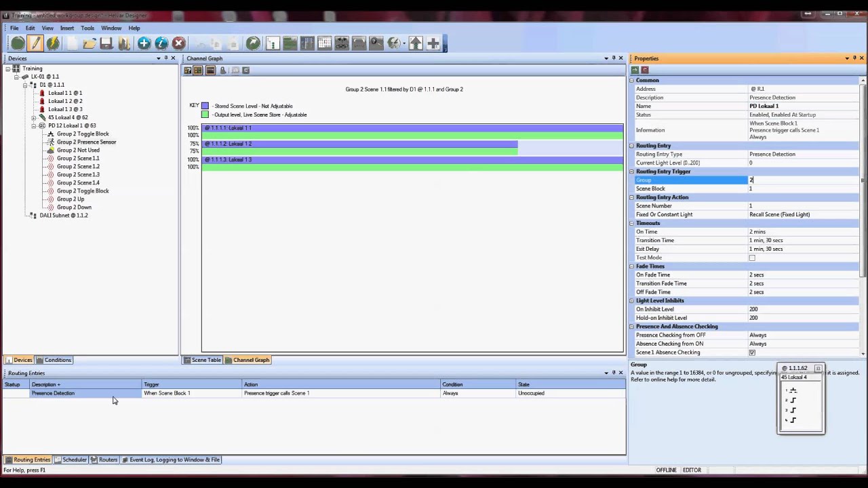868x488 pixels.
Task: Click the Group value input field
Action: click(x=804, y=180)
